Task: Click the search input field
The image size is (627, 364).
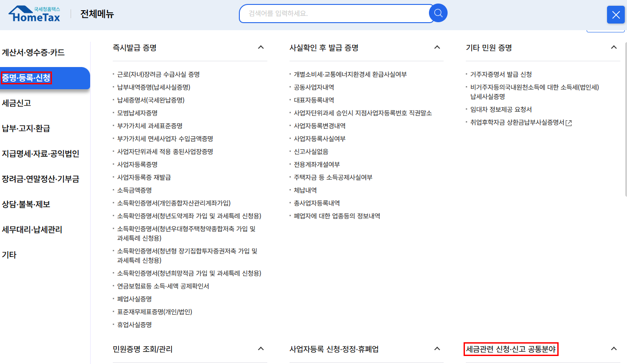Action: [333, 13]
